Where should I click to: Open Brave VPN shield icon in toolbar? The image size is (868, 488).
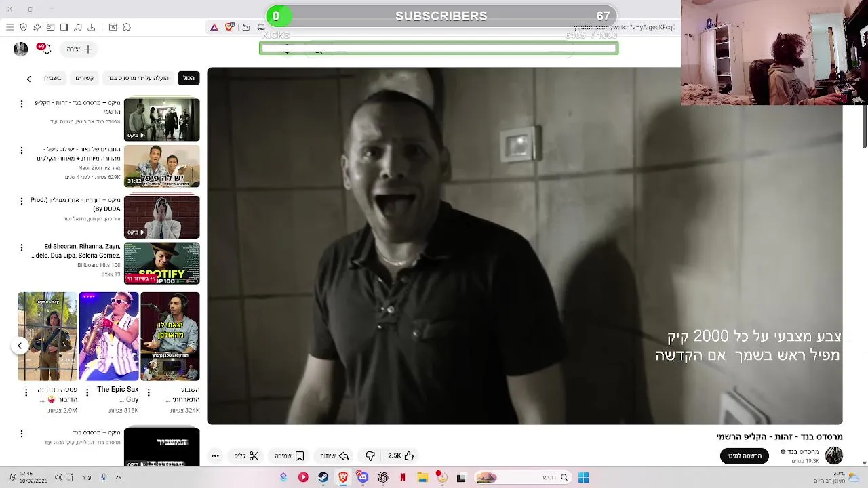pos(23,27)
